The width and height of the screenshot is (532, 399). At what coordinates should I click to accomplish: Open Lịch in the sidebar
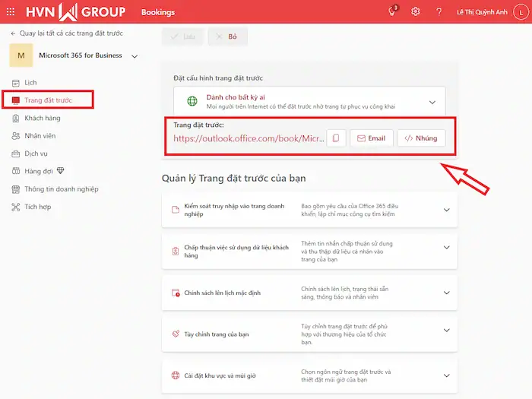[30, 82]
